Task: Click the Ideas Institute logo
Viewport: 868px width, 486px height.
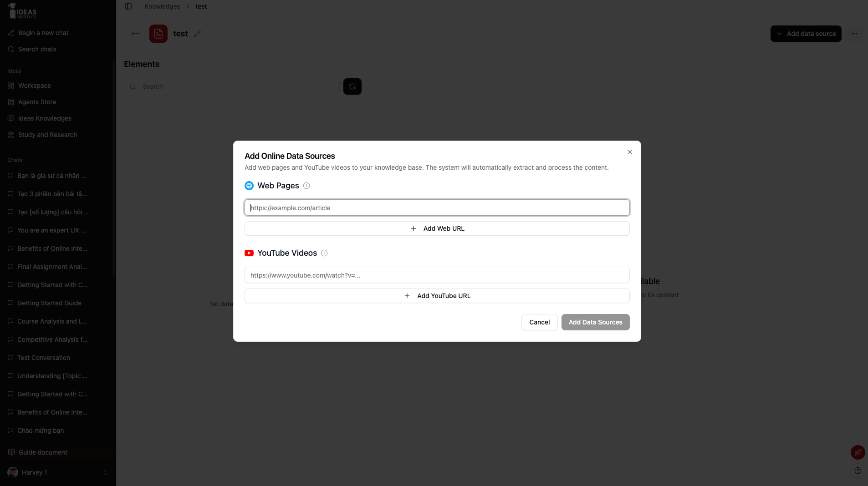Action: coord(22,10)
